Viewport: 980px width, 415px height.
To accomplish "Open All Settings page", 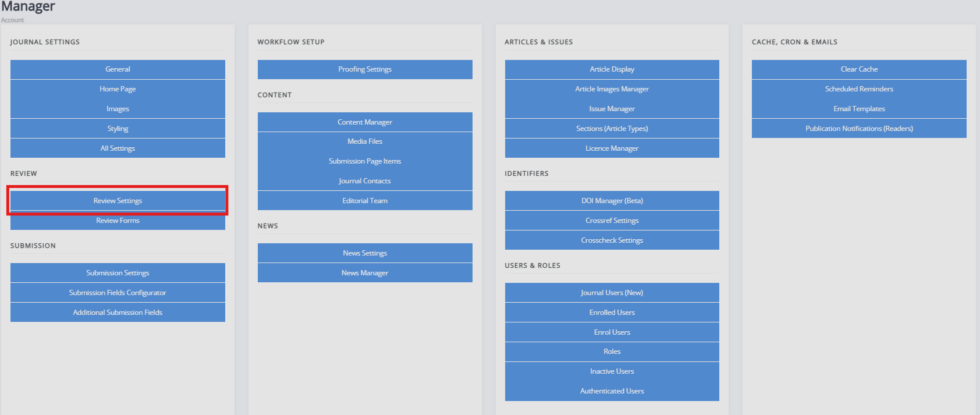I will pyautogui.click(x=118, y=148).
